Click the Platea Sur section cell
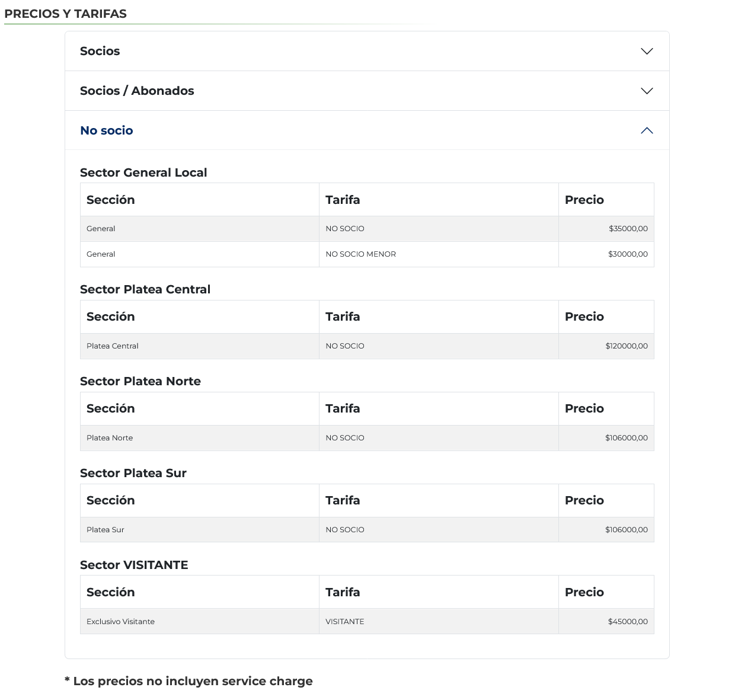The height and width of the screenshot is (700, 738). click(106, 530)
